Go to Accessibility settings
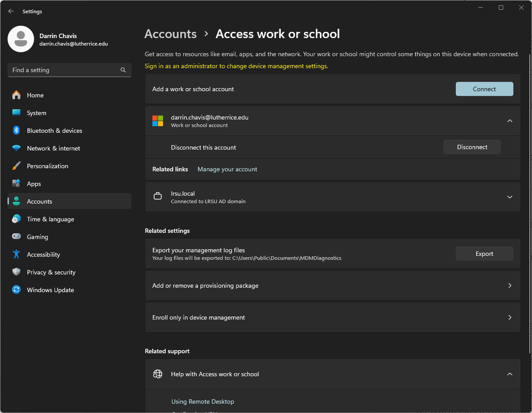532x413 pixels. tap(70, 255)
